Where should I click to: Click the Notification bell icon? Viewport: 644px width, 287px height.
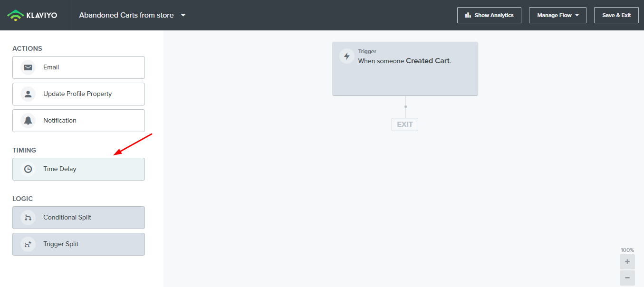tap(28, 121)
